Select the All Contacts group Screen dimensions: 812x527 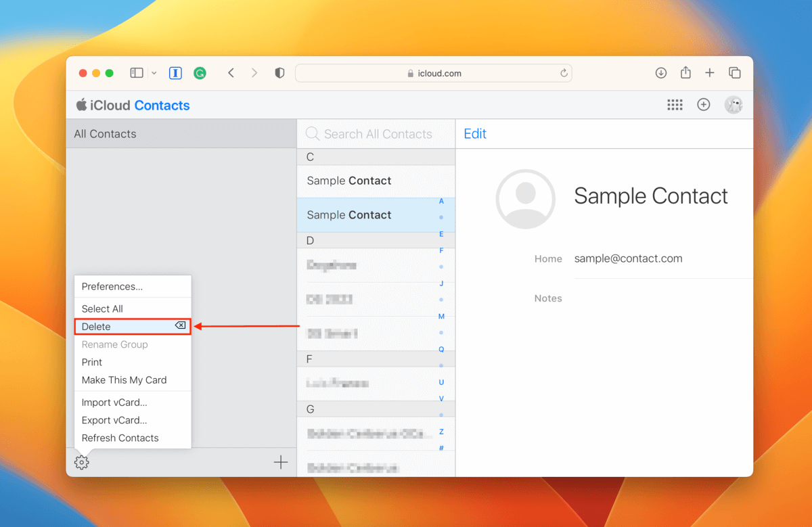point(181,134)
